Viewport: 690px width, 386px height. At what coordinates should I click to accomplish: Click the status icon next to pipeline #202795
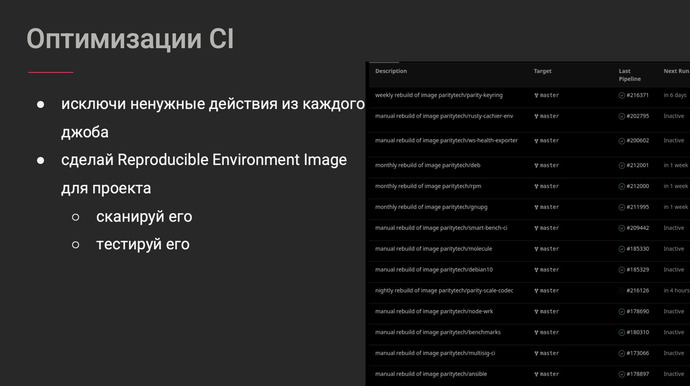(x=621, y=117)
